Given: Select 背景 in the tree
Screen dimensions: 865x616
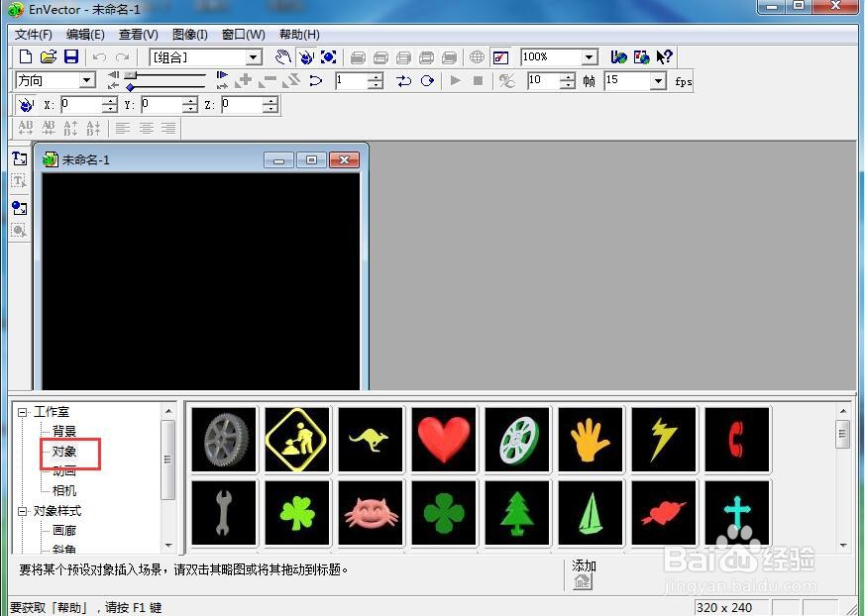Looking at the screenshot, I should click(x=64, y=431).
